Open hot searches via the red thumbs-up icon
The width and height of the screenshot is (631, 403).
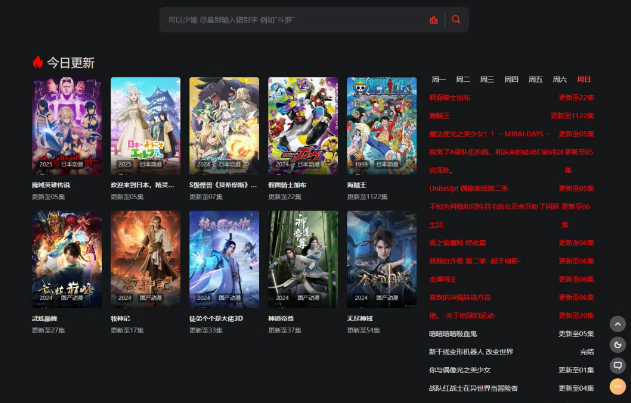[x=434, y=20]
